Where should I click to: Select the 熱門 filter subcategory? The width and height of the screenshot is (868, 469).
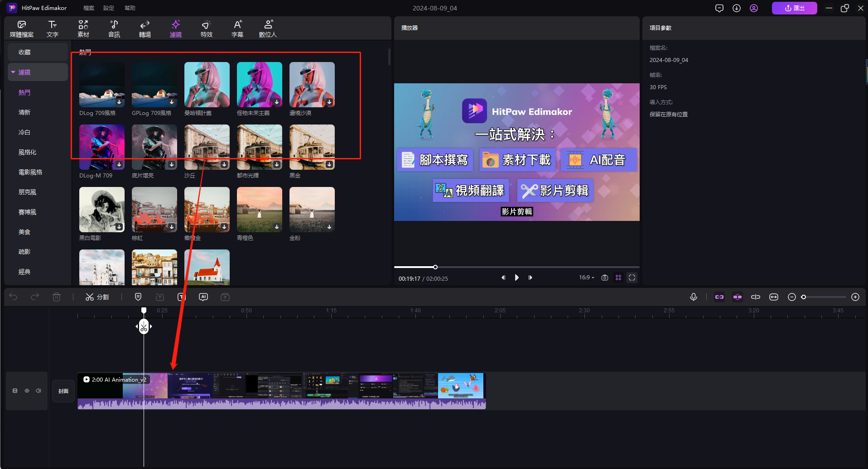tap(24, 92)
